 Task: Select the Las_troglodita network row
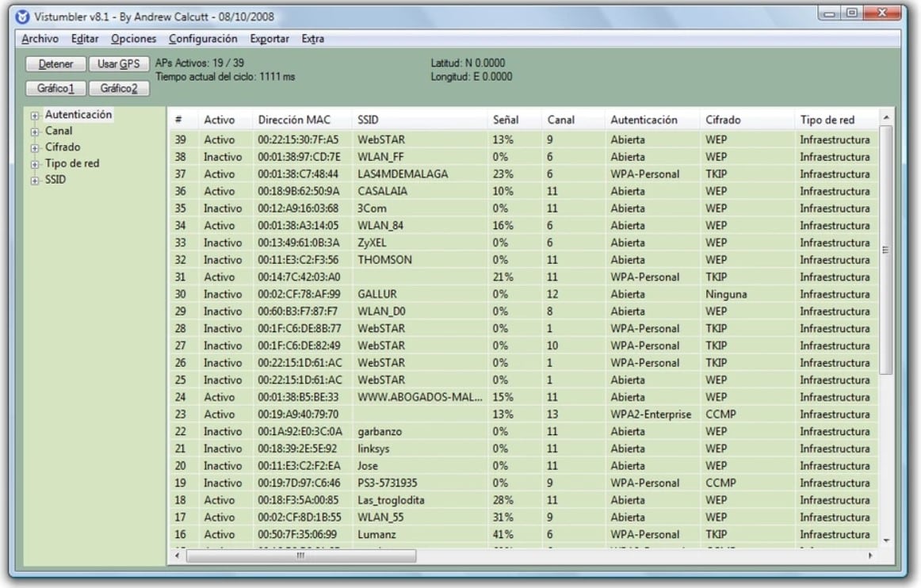(x=524, y=500)
